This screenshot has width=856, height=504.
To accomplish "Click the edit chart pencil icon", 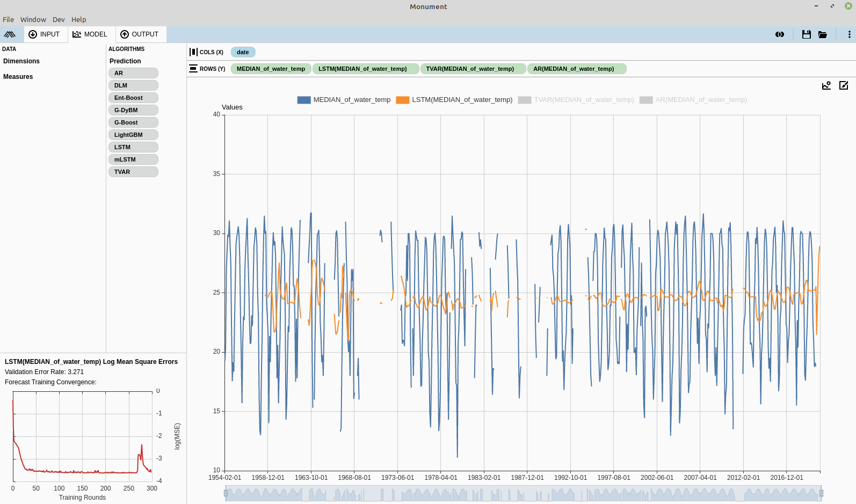I will pyautogui.click(x=844, y=85).
